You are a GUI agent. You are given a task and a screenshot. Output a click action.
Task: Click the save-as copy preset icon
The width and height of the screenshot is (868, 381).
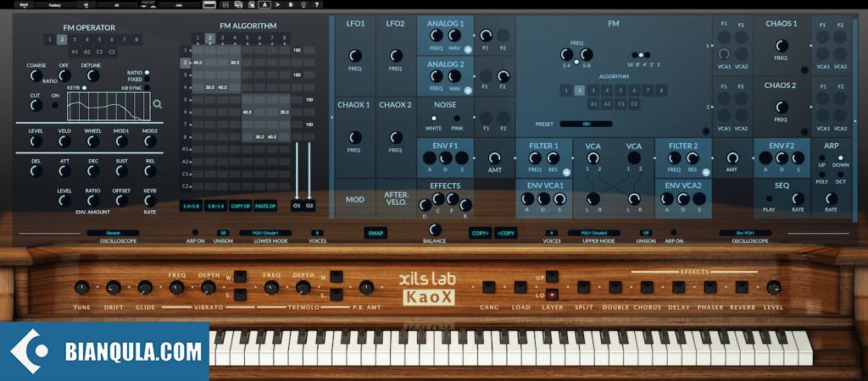point(238,4)
